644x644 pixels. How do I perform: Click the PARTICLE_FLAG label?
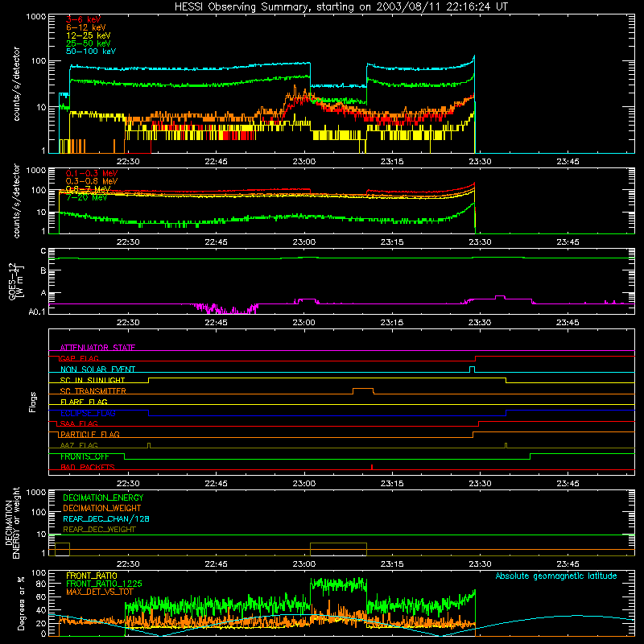(x=90, y=434)
